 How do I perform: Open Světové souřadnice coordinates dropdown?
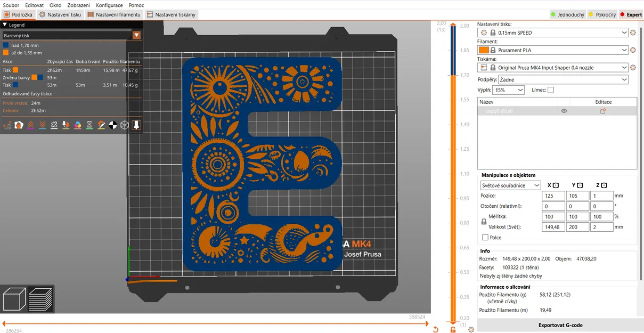coord(510,185)
